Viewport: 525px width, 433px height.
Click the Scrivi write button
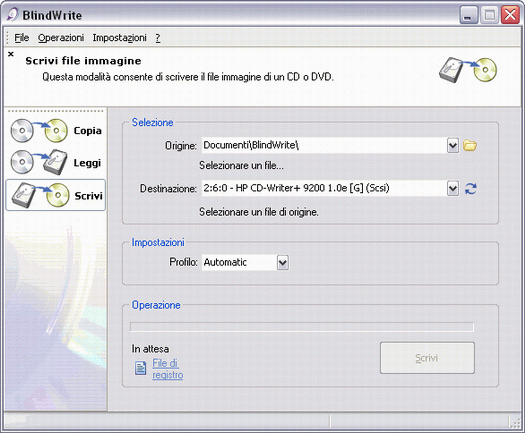tap(427, 358)
